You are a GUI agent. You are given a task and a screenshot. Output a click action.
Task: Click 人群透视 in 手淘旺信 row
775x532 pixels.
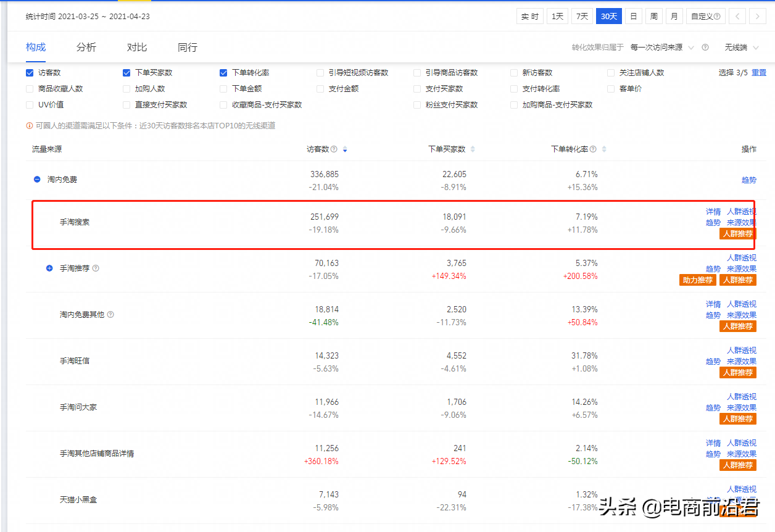coord(742,351)
